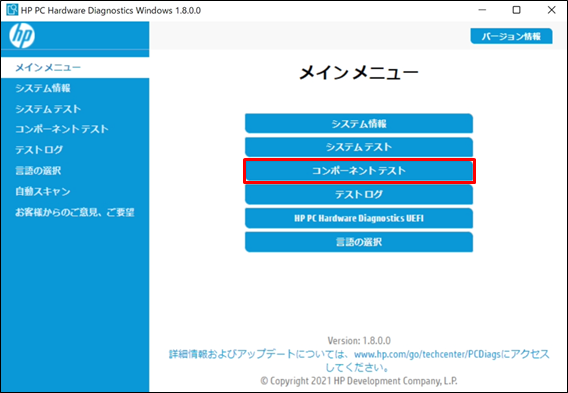Follow www.hp.com/go/techcenter/PCDiags link

(x=428, y=354)
